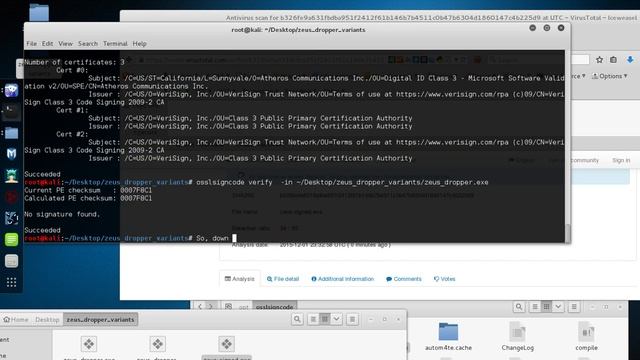The width and height of the screenshot is (640, 360).
Task: Click the terminal cursor after 'So, down'
Action: click(234, 238)
